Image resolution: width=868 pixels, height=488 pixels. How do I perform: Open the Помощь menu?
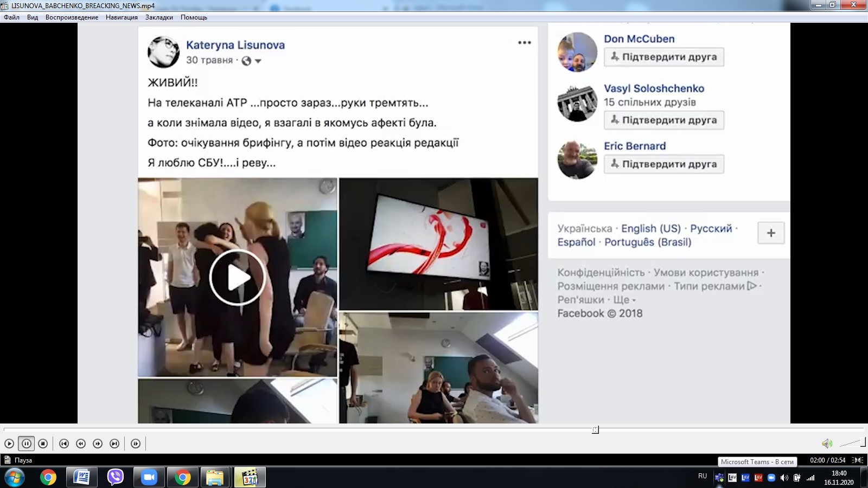(x=194, y=17)
